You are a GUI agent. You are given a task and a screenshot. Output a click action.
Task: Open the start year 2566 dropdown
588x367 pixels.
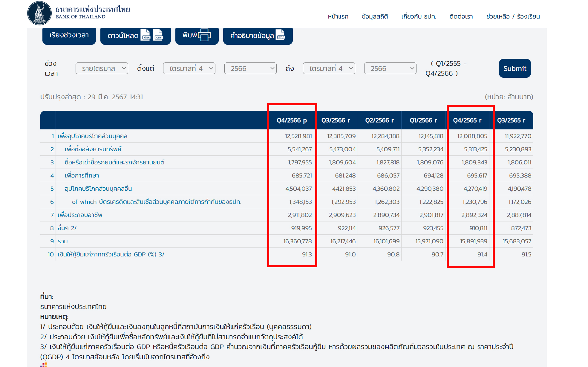click(x=250, y=68)
